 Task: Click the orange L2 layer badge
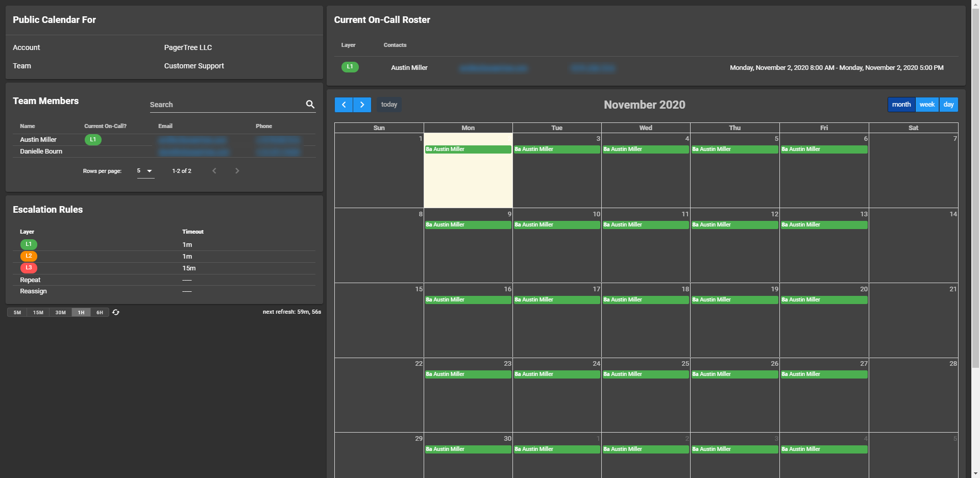click(x=29, y=256)
